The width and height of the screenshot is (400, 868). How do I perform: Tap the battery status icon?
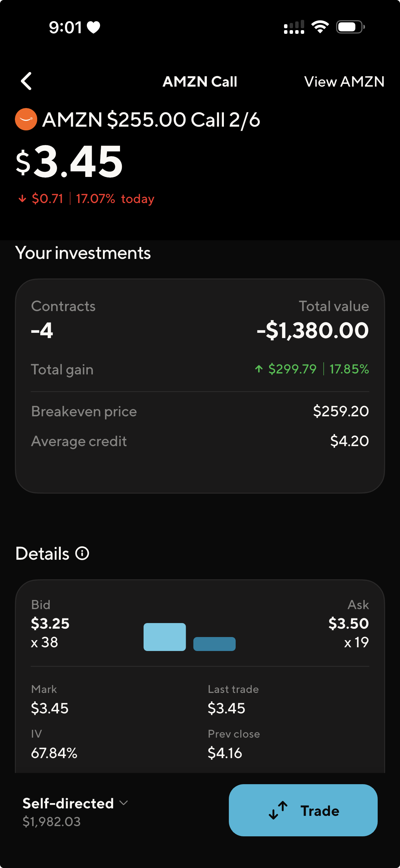pos(350,27)
